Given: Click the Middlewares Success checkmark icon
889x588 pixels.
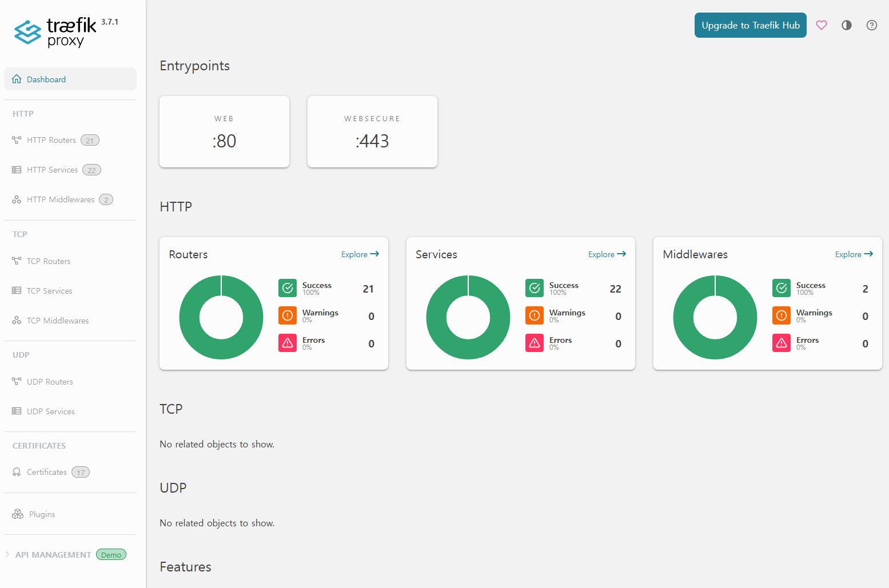Looking at the screenshot, I should click(782, 288).
